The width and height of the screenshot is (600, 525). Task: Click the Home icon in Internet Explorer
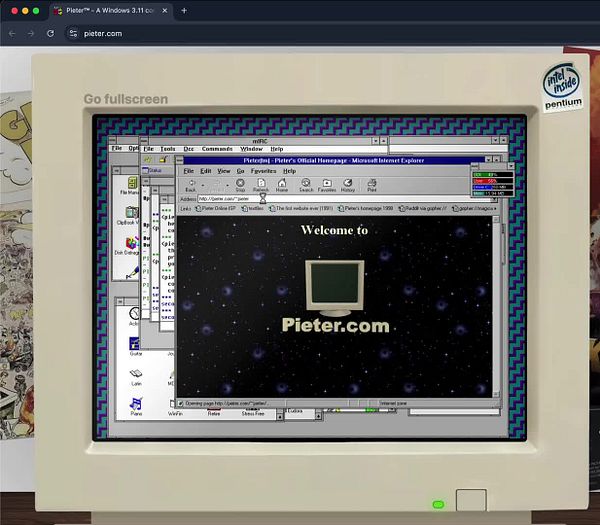click(x=282, y=183)
